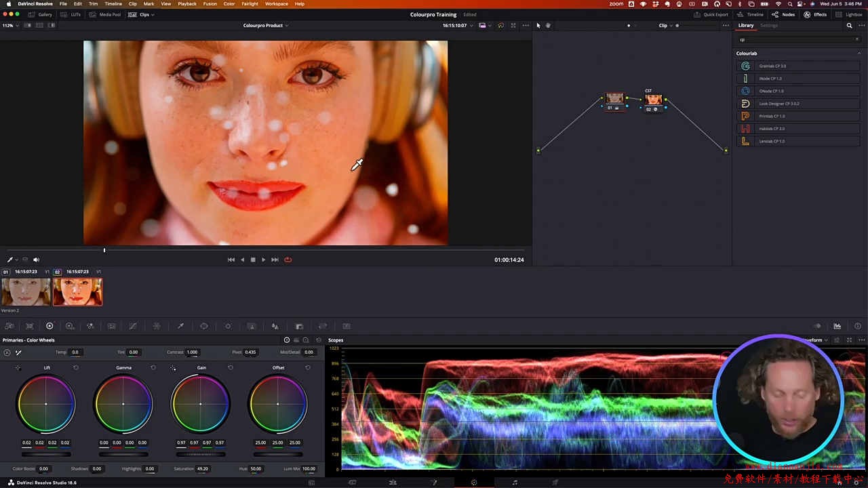The width and height of the screenshot is (868, 488).
Task: Open the Gallery panel
Action: coord(41,14)
